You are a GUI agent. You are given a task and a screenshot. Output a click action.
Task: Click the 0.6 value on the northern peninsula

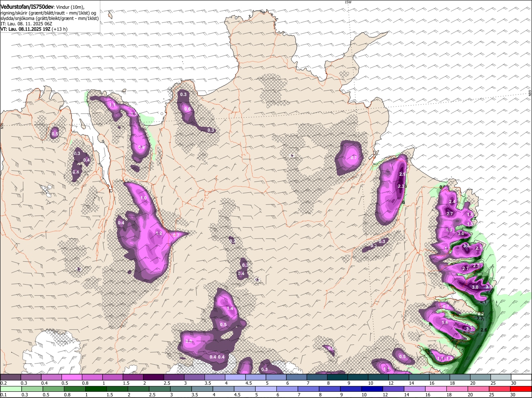click(187, 109)
